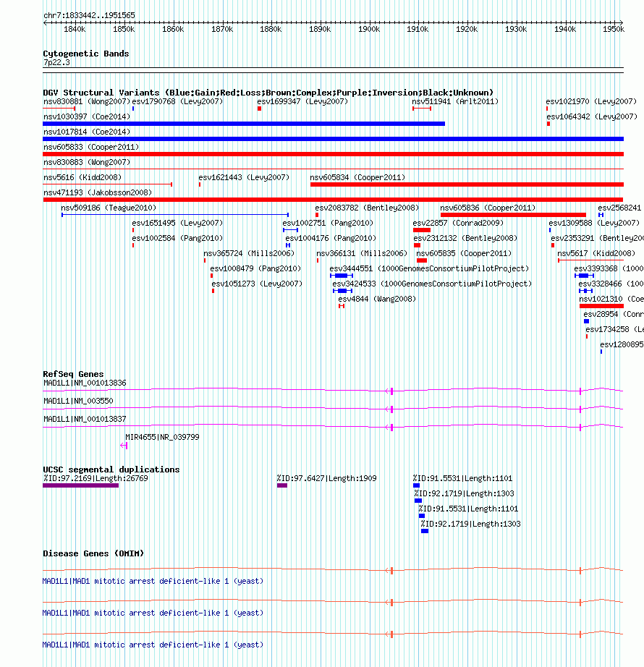Click the Cytogenetic Bands track heading

[86, 54]
